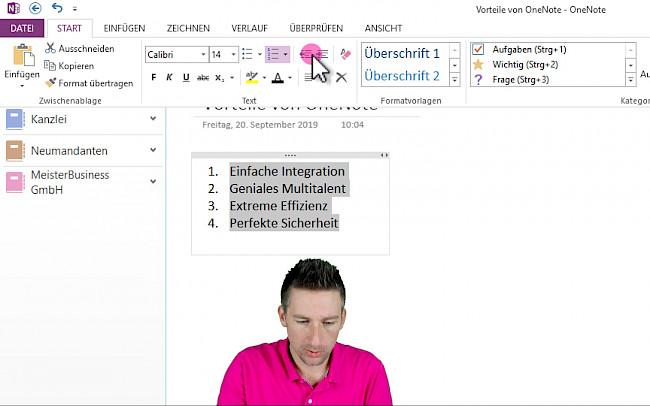650x406 pixels.
Task: Click list item Extreme Effizienz
Action: (279, 206)
